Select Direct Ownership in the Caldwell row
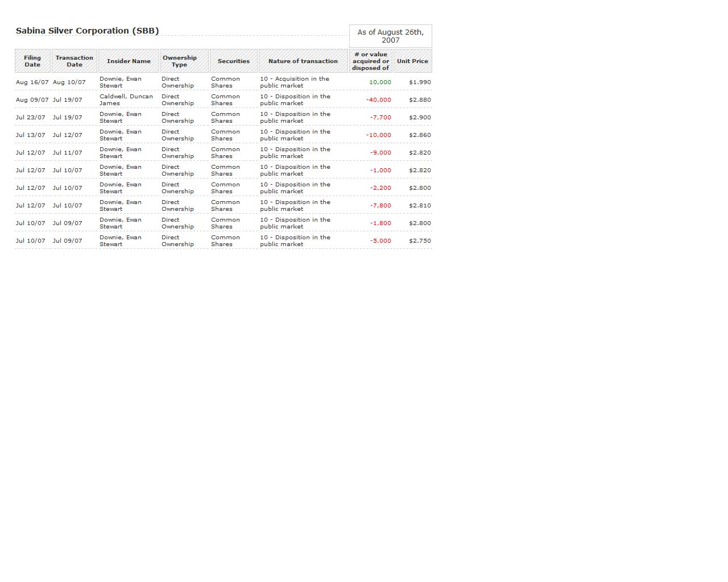Screen dimensions: 728x582 [x=177, y=100]
